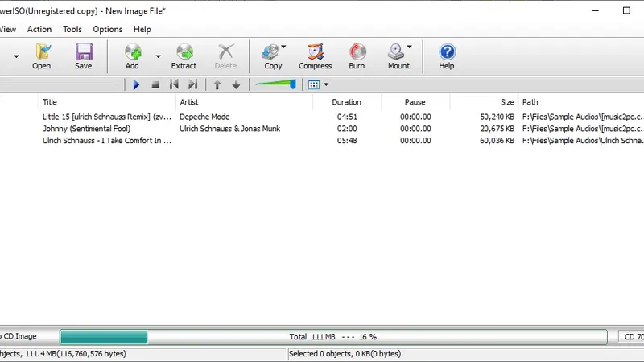The image size is (644, 362).
Task: Click size 50,240 KB cell
Action: tap(497, 117)
